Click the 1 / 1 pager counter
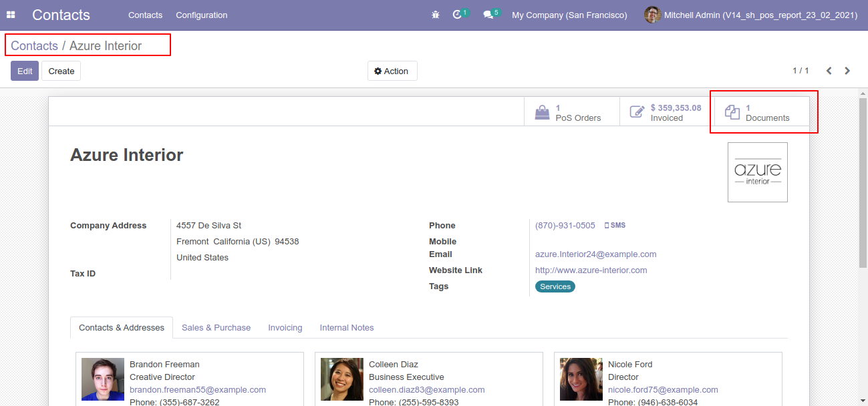Viewport: 868px width, 406px height. point(801,71)
